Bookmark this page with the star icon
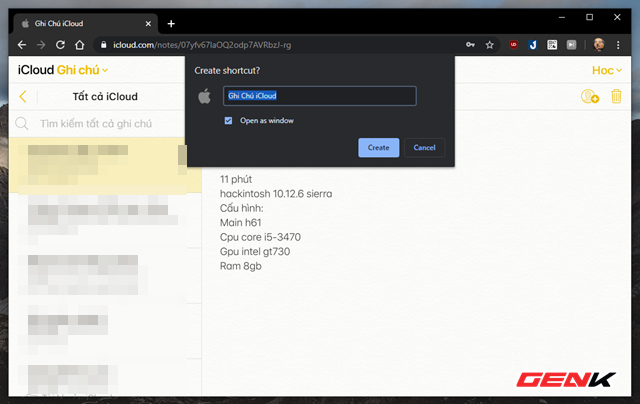This screenshot has height=404, width=640. (x=490, y=45)
